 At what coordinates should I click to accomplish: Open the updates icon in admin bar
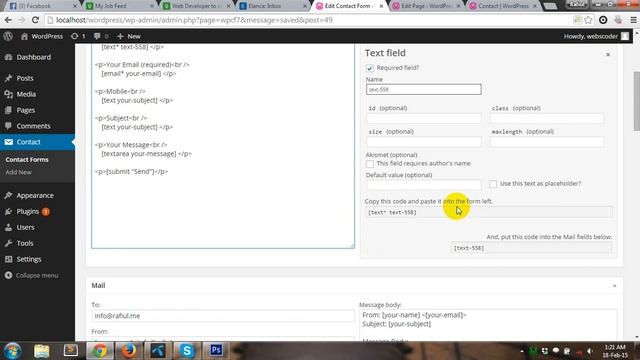[78, 36]
